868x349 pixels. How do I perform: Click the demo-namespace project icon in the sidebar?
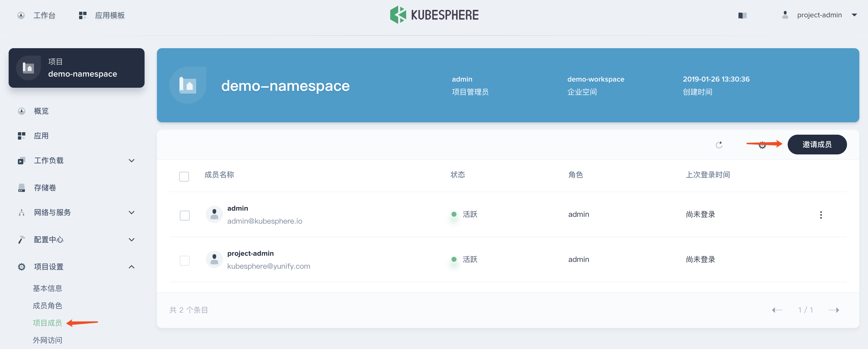pyautogui.click(x=28, y=68)
